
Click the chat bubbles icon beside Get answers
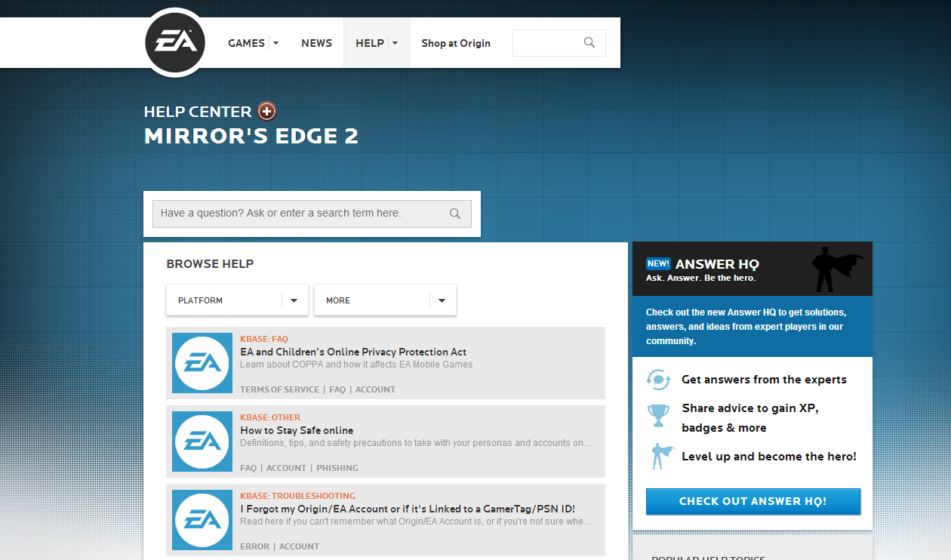[659, 380]
